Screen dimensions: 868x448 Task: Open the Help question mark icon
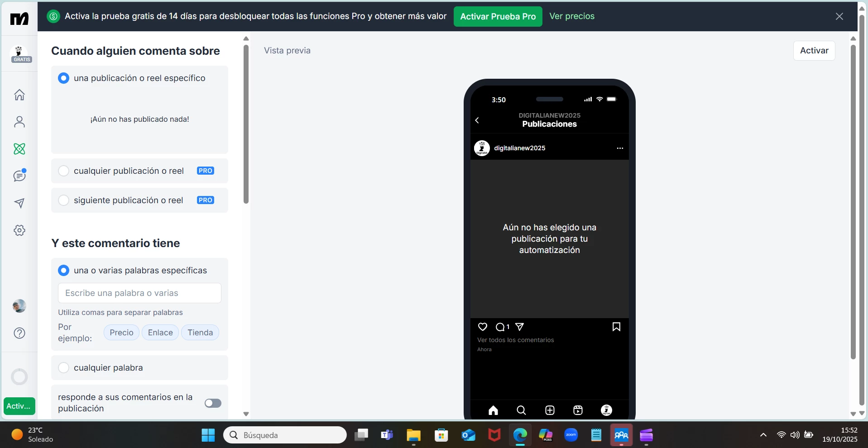pos(19,333)
